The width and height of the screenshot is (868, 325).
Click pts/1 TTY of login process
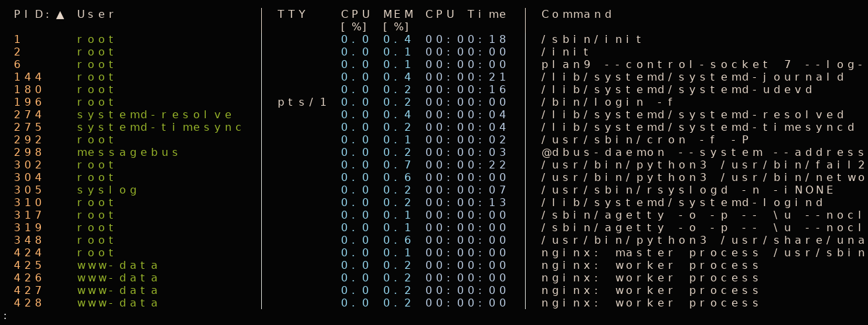302,102
